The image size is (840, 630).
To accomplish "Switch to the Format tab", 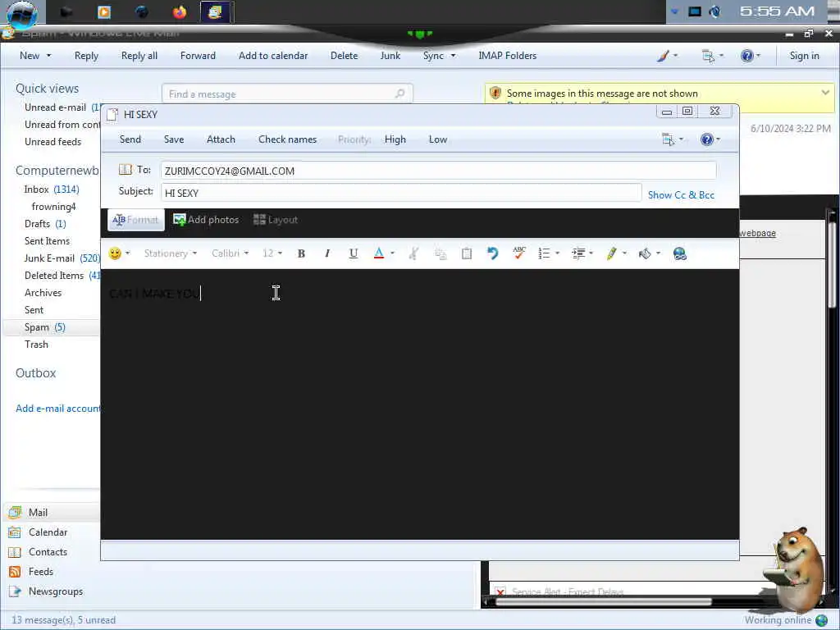I will click(136, 220).
